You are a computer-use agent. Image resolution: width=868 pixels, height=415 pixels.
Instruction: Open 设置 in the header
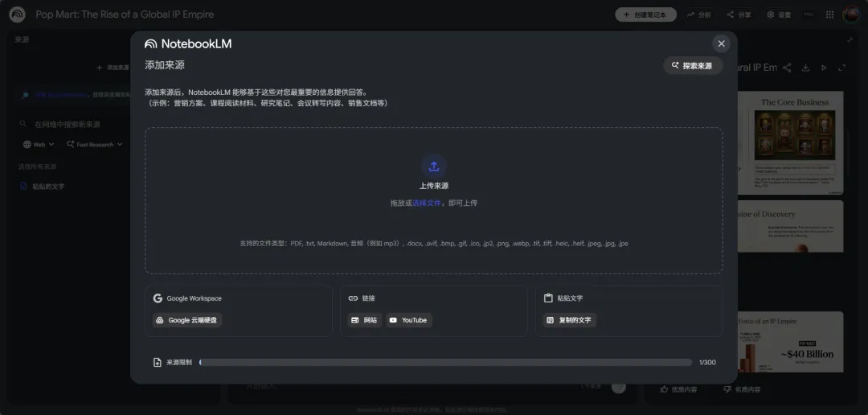779,15
